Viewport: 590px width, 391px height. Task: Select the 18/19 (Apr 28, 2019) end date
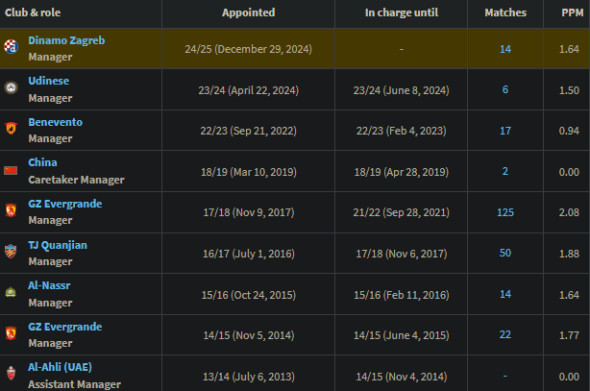[x=401, y=172]
